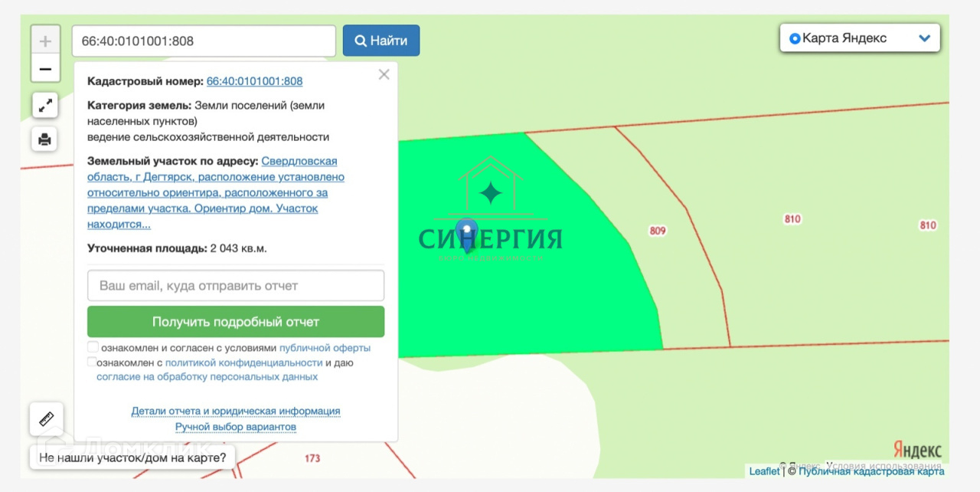Open Ручной выбор вариантов link
The height and width of the screenshot is (492, 980).
pos(236,427)
